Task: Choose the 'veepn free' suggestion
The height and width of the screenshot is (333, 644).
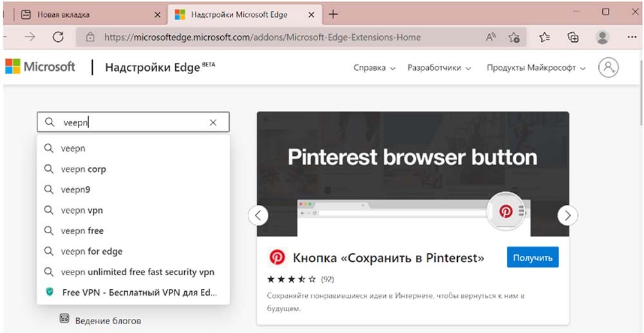Action: click(x=133, y=231)
